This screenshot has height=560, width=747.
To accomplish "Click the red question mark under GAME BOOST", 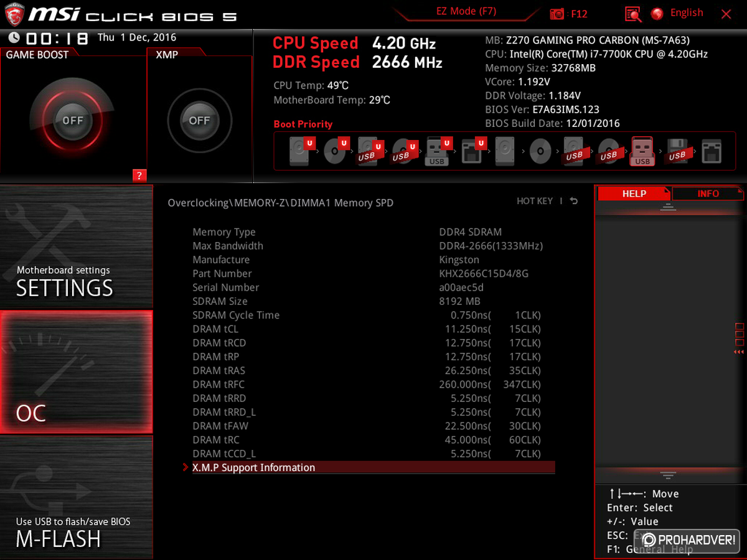I will pyautogui.click(x=139, y=175).
